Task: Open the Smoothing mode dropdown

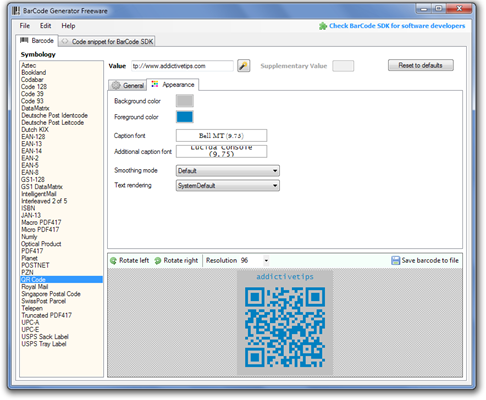Action: pos(228,171)
